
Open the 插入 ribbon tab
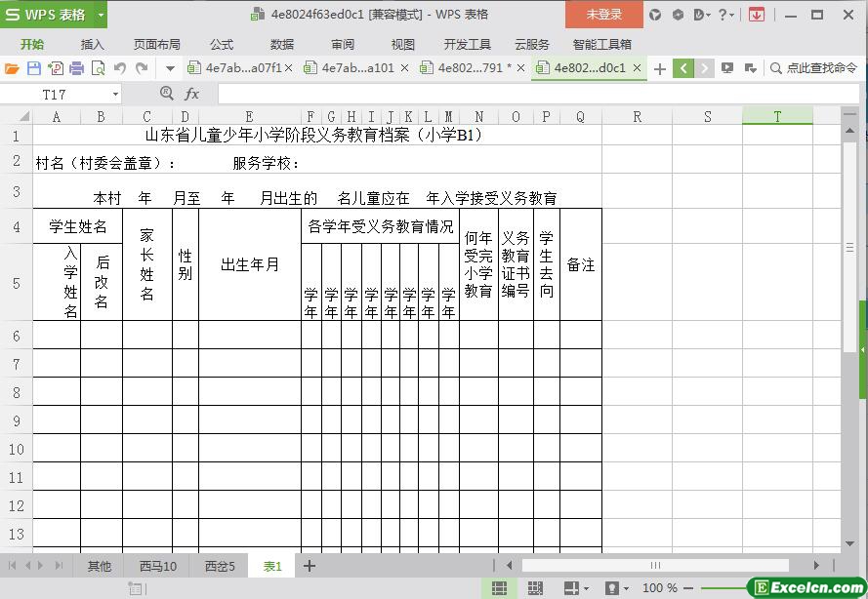pyautogui.click(x=93, y=44)
